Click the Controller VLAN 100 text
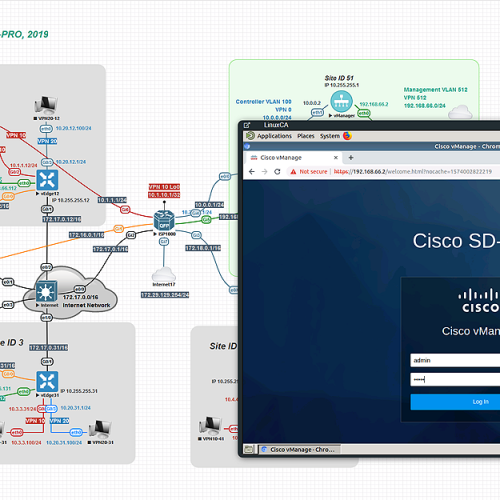The image size is (500, 500). pos(263,102)
